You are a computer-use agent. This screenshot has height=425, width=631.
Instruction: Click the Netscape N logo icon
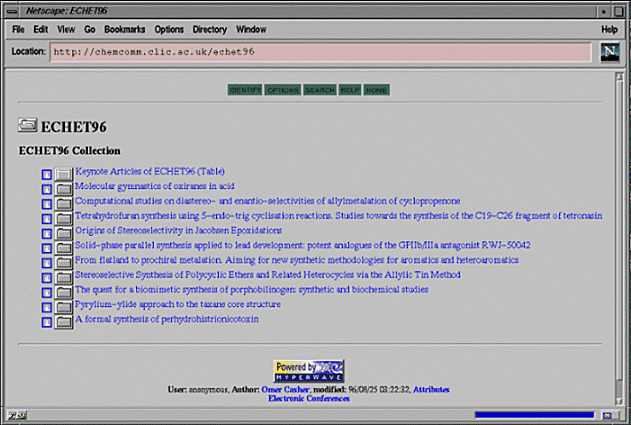pos(610,52)
